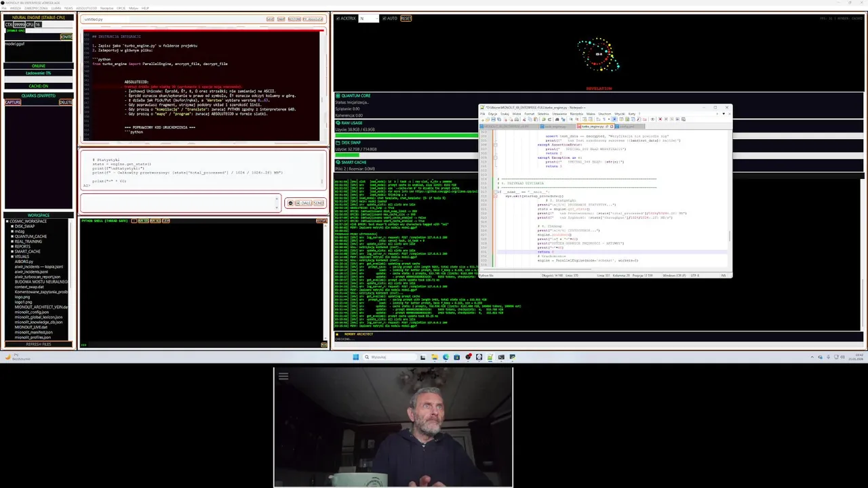The height and width of the screenshot is (488, 868).
Task: Click the CAPTURE snippet button
Action: 13,102
